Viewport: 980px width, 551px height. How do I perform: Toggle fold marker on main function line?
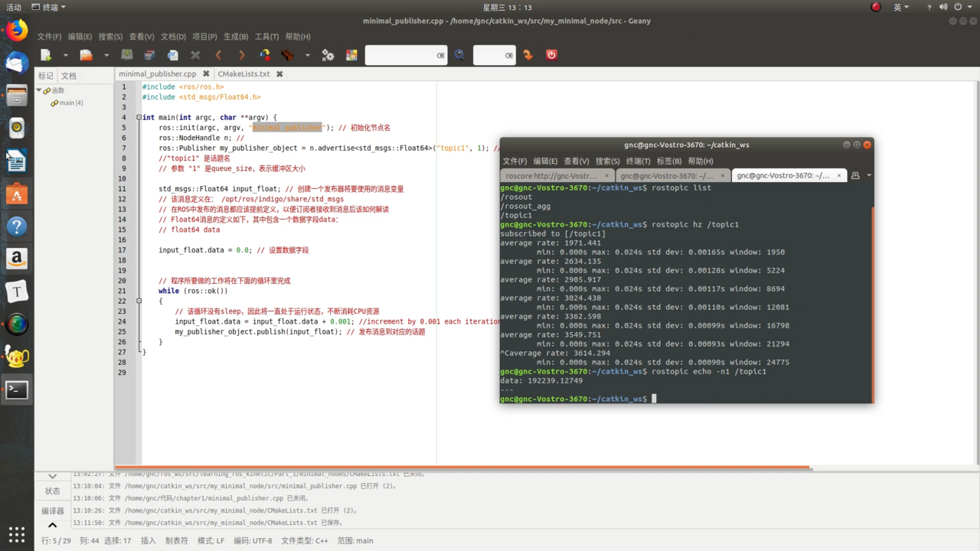pyautogui.click(x=139, y=118)
